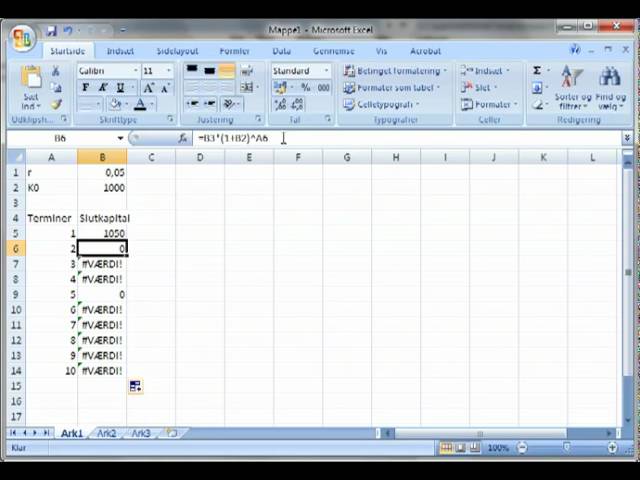The width and height of the screenshot is (640, 480).
Task: Increase the font size
Action: (x=148, y=87)
